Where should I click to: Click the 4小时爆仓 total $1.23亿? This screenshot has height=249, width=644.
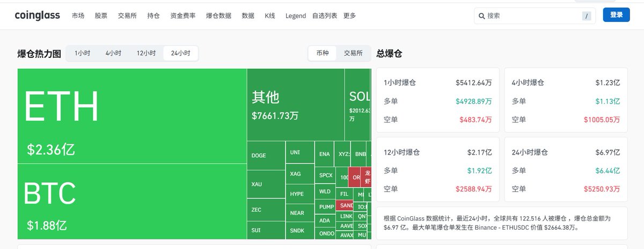click(x=608, y=83)
